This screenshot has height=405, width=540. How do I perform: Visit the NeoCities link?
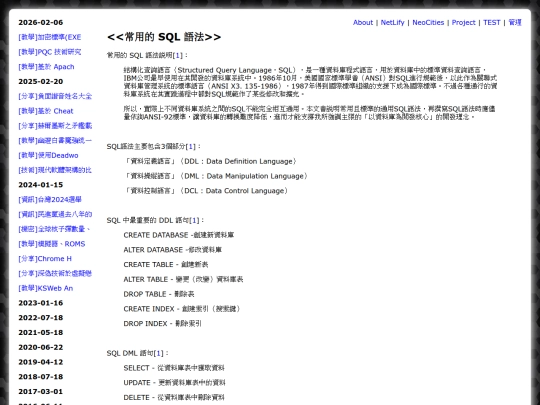[x=428, y=22]
